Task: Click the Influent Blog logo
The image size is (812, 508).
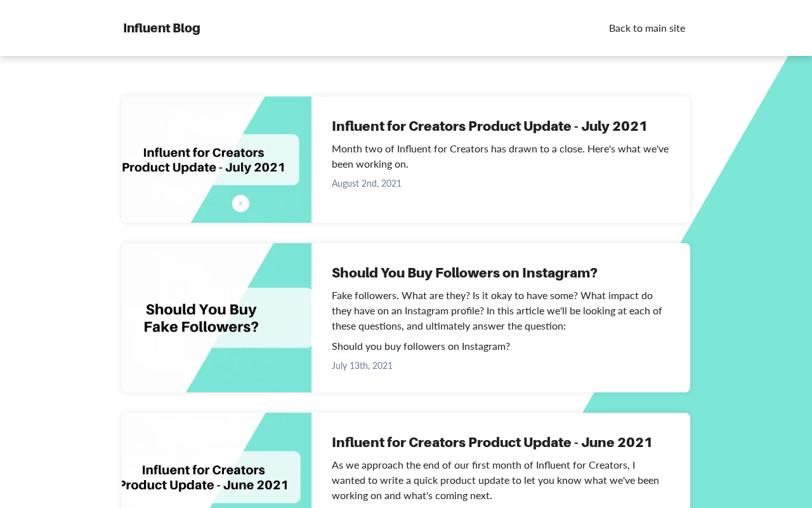Action: (162, 28)
